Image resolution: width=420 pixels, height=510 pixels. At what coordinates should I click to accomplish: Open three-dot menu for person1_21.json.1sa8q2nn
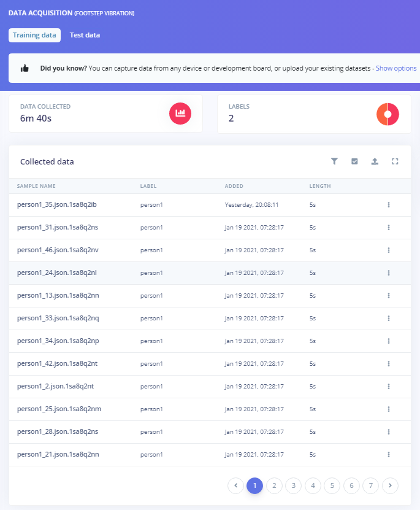[x=388, y=455]
